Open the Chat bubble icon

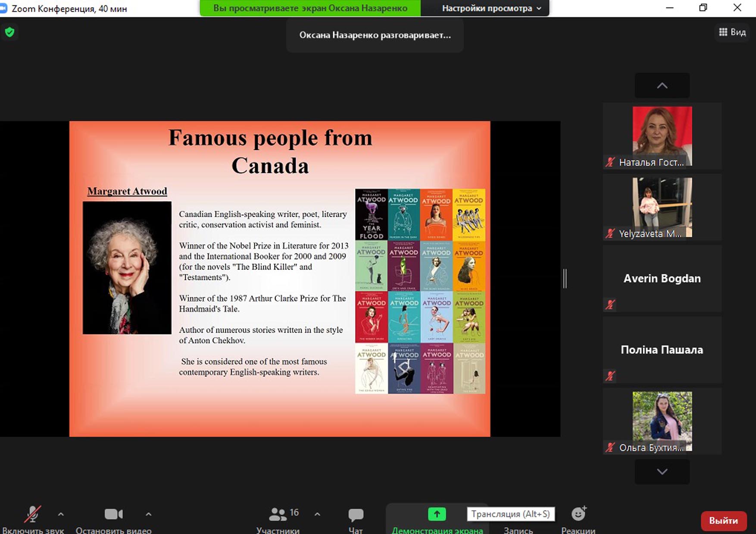(x=356, y=515)
